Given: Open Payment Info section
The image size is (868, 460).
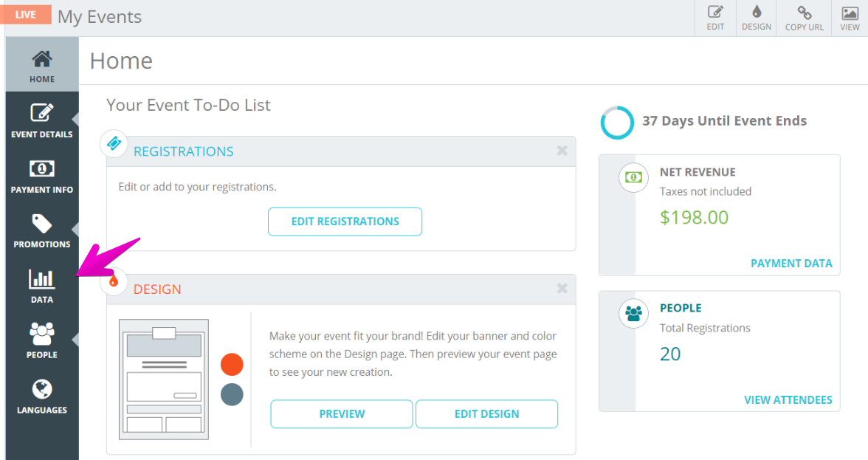Looking at the screenshot, I should 42,176.
